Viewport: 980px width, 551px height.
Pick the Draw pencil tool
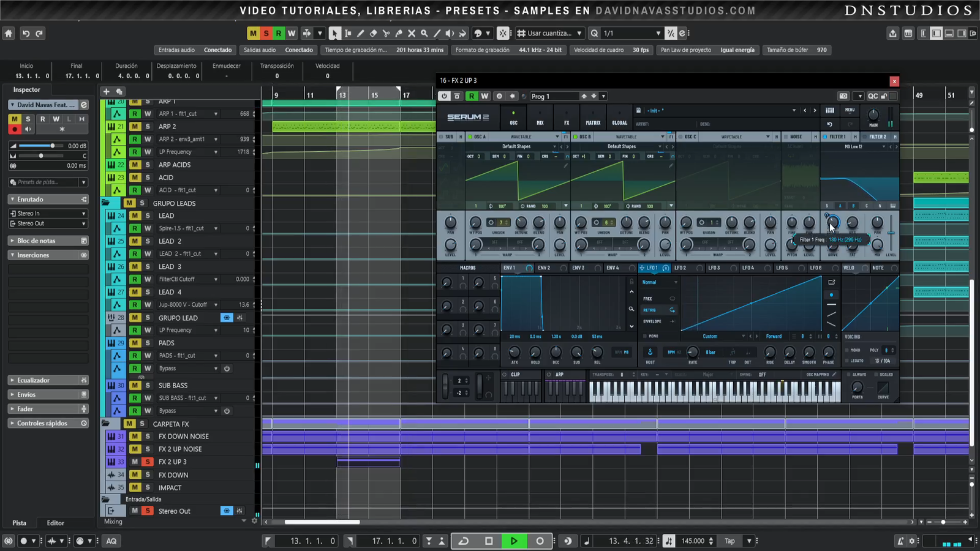click(360, 34)
